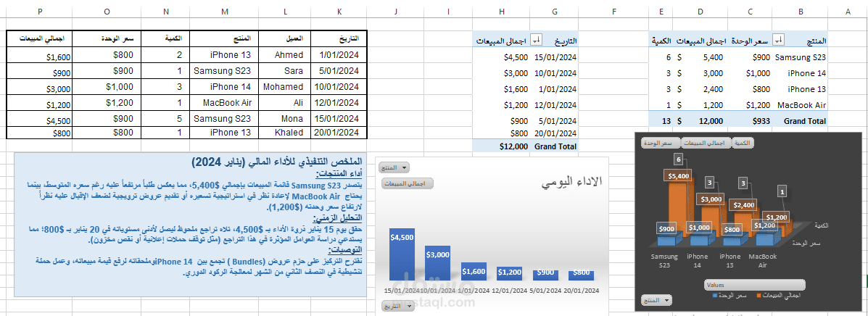Select blue $900 data label in 3D chart
Viewport: 868px width, 316px height.
click(x=667, y=228)
